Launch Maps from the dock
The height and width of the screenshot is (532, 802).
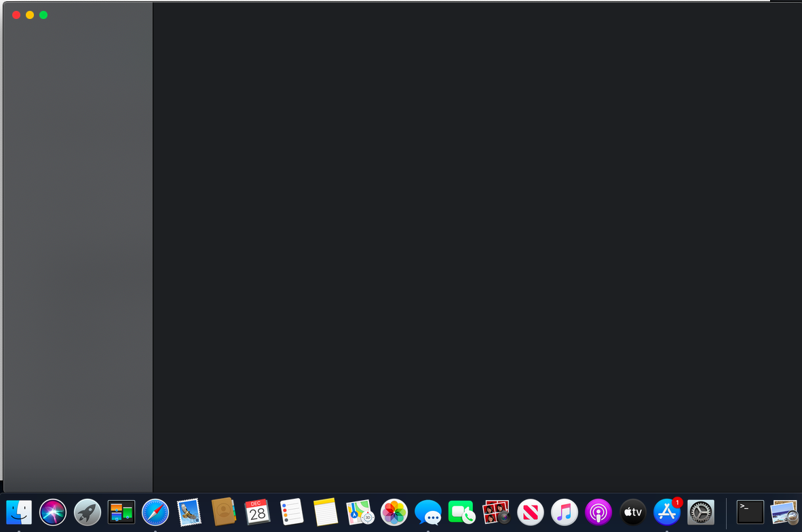click(360, 512)
